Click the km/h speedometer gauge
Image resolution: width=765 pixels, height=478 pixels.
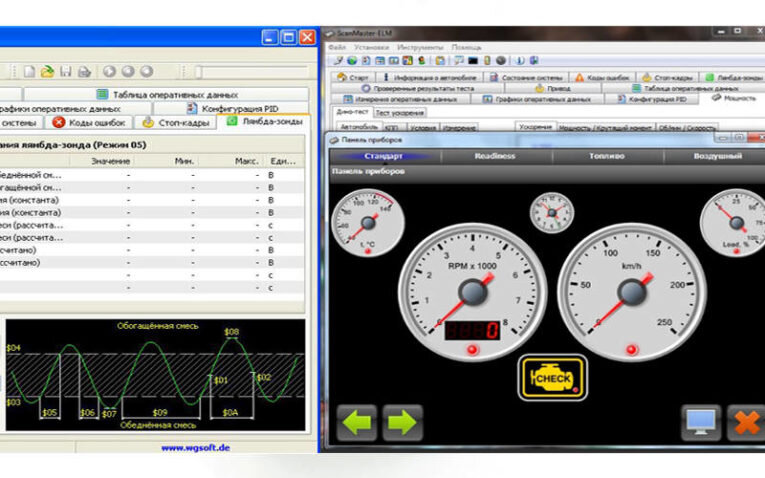pos(632,292)
